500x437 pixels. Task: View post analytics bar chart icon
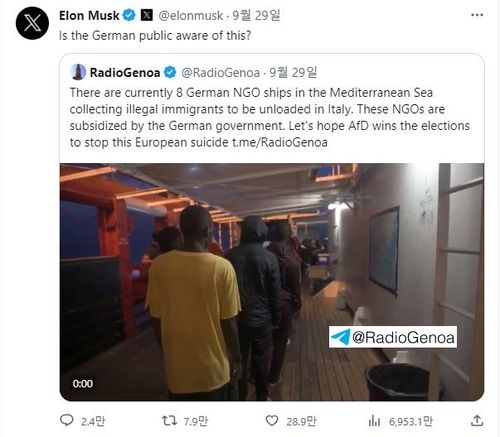374,421
